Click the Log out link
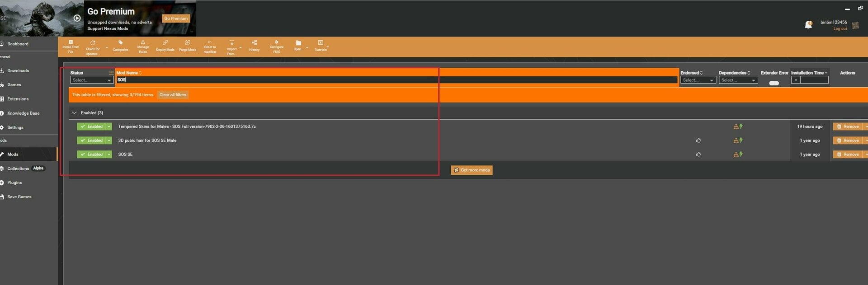 [840, 29]
